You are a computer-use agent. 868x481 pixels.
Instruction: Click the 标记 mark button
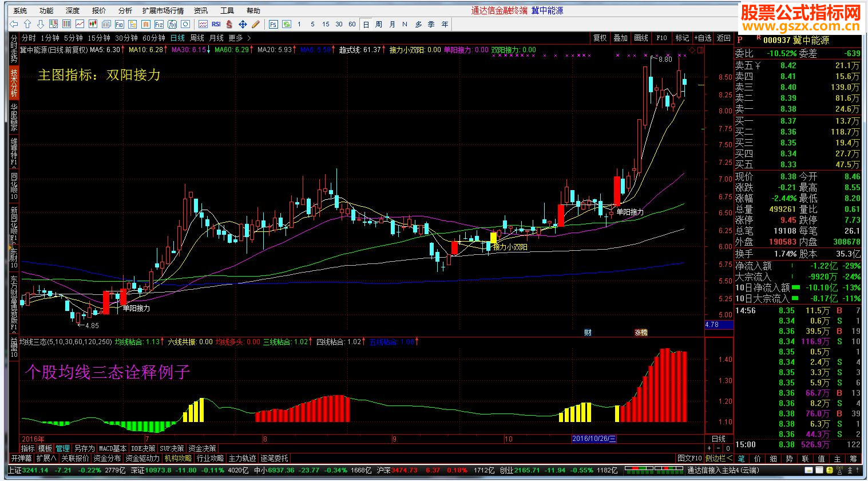[683, 38]
